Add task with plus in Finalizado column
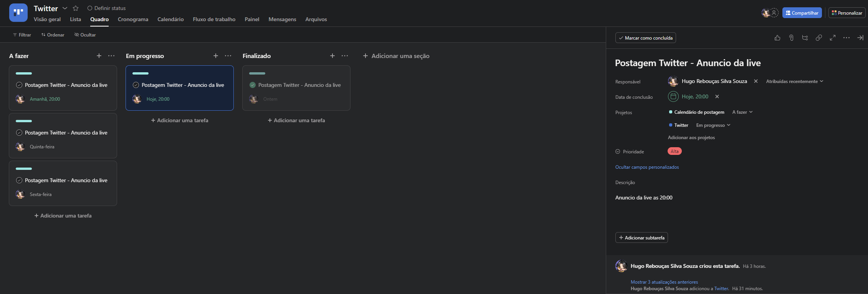The height and width of the screenshot is (294, 868). (x=332, y=56)
